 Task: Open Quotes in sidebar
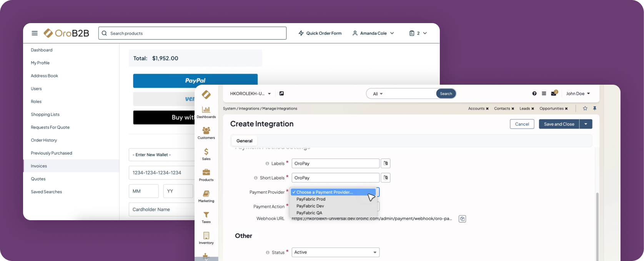pos(38,179)
